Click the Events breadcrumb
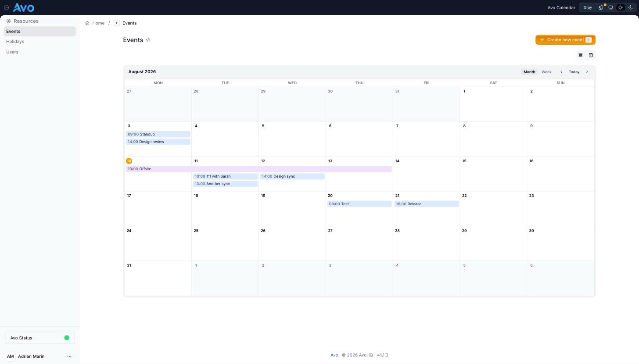The width and height of the screenshot is (639, 364). tap(129, 23)
